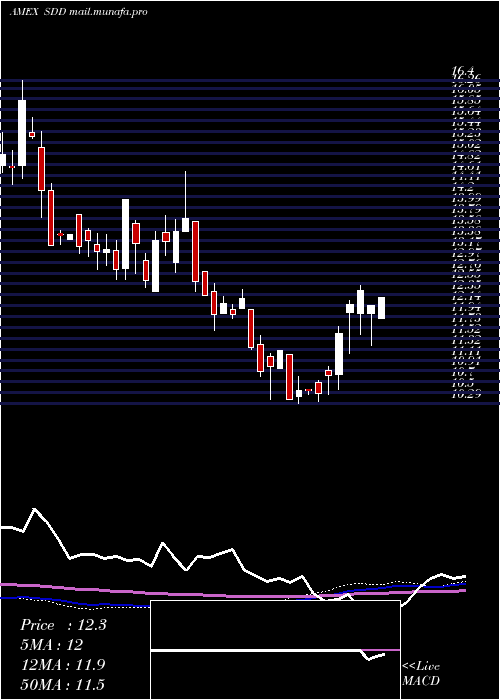Click the "AMEX SDD mail.munafa.pro" chart title
Image resolution: width=500 pixels, height=700 pixels.
[x=79, y=12]
